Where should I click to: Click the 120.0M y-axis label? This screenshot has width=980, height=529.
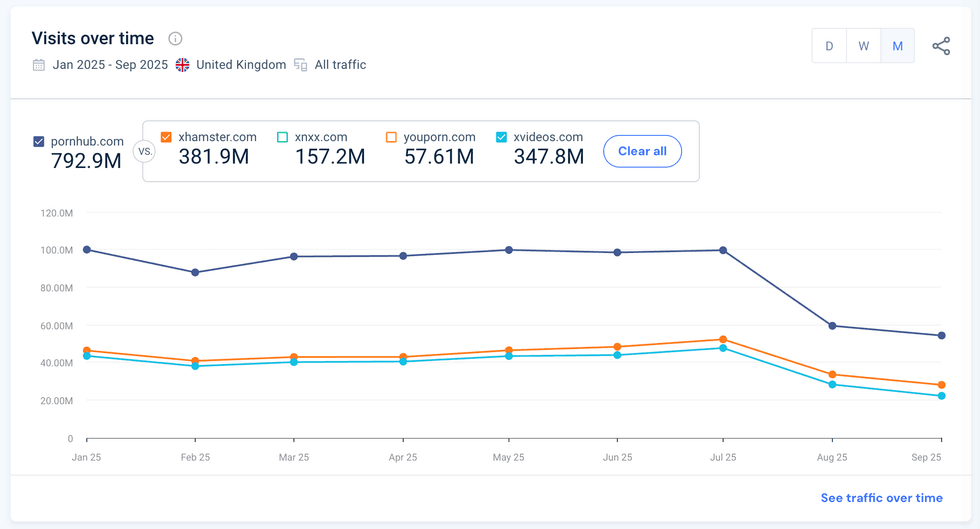[57, 213]
